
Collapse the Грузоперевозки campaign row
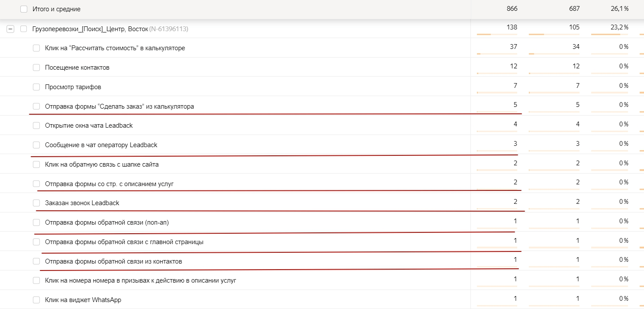[10, 29]
